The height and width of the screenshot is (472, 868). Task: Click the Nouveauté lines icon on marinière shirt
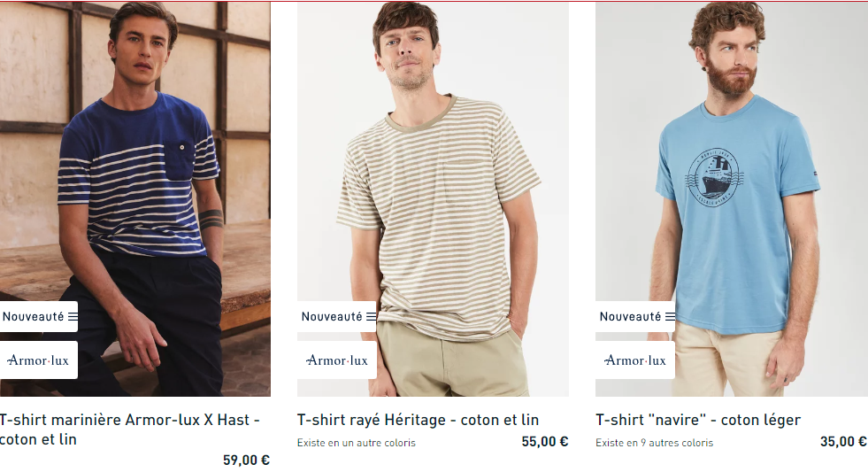click(x=73, y=317)
